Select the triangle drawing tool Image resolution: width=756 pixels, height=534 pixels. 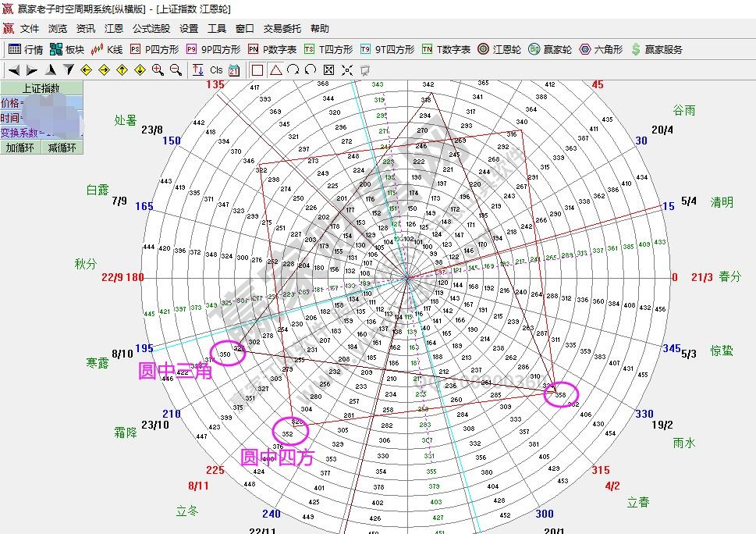275,70
